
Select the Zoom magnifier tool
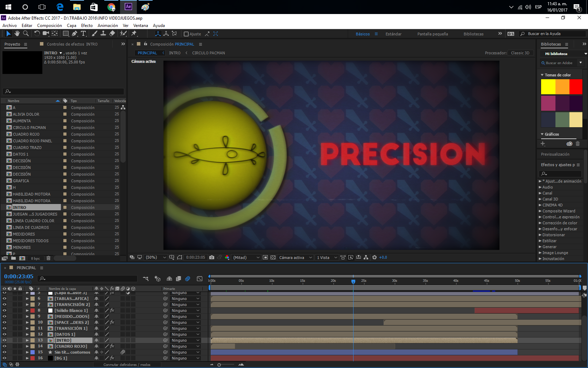pyautogui.click(x=26, y=34)
